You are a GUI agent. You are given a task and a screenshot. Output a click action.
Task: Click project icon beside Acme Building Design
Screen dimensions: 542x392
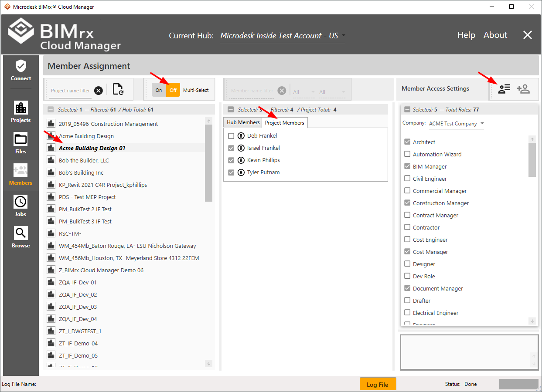click(51, 136)
